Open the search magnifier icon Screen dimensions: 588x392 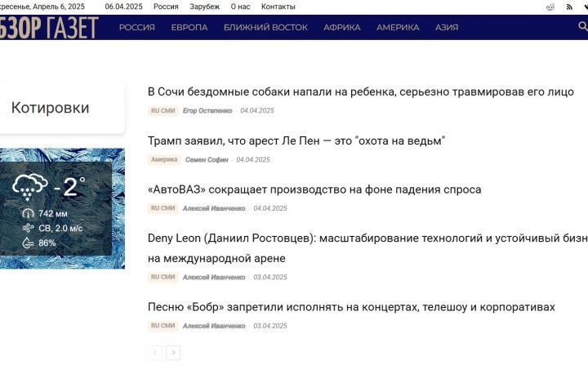[x=583, y=26]
